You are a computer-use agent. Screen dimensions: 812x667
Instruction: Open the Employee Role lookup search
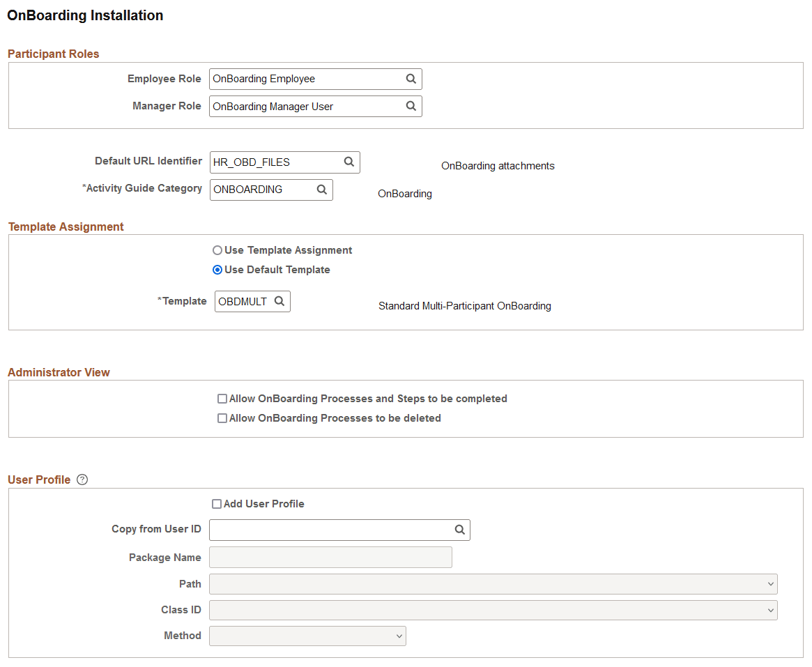coord(411,79)
